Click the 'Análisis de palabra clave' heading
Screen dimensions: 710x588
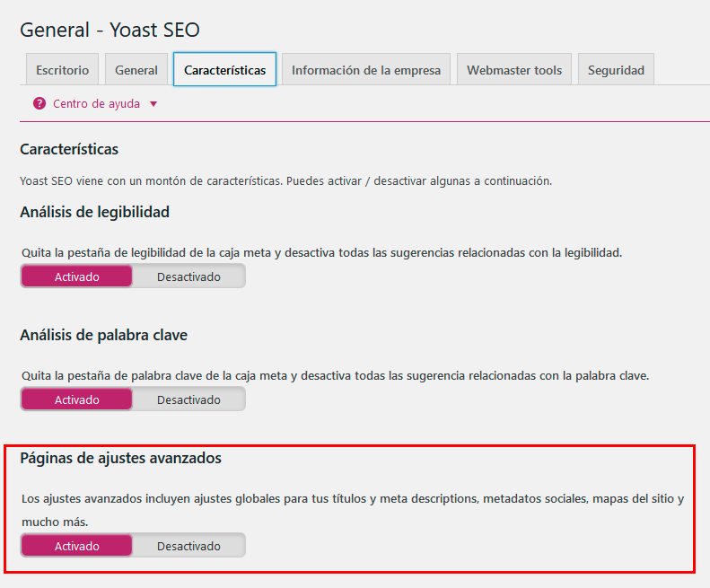point(104,335)
